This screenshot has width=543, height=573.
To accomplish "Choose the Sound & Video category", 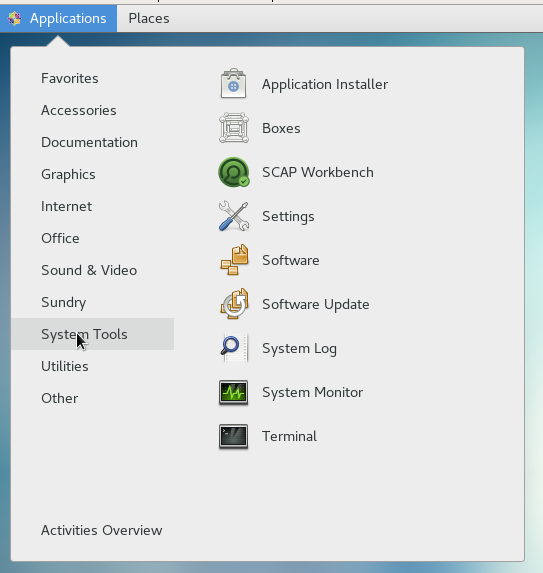I will click(x=89, y=270).
